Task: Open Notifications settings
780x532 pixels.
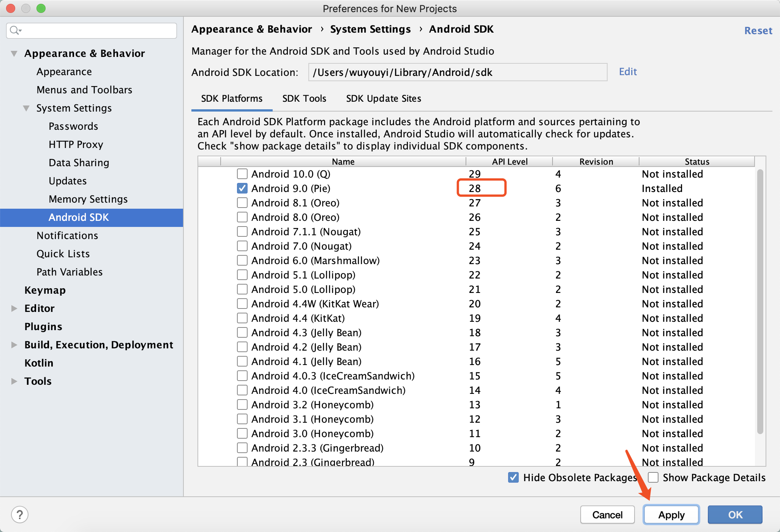Action: [67, 236]
